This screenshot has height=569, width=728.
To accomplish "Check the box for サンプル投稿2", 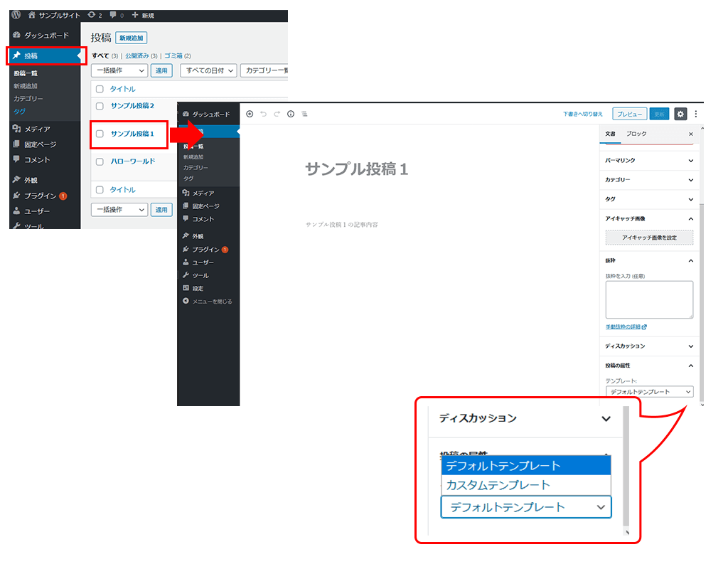I will 100,106.
